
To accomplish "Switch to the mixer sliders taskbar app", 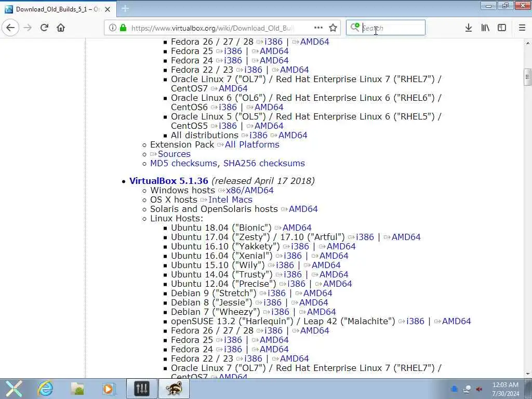I will click(142, 389).
